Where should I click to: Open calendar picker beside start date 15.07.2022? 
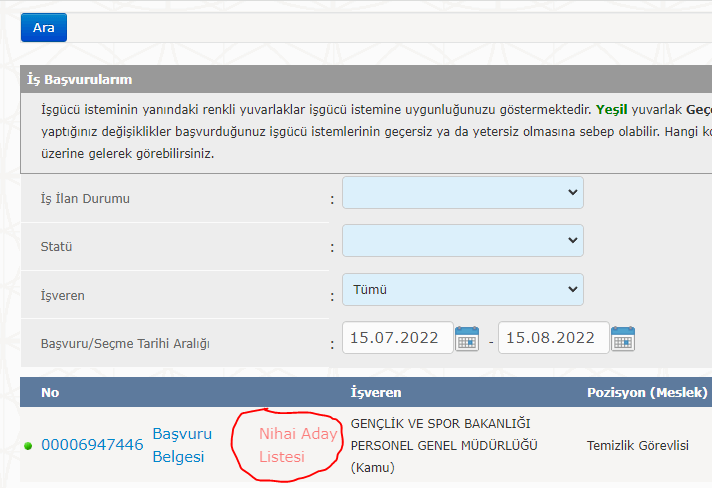[x=467, y=339]
